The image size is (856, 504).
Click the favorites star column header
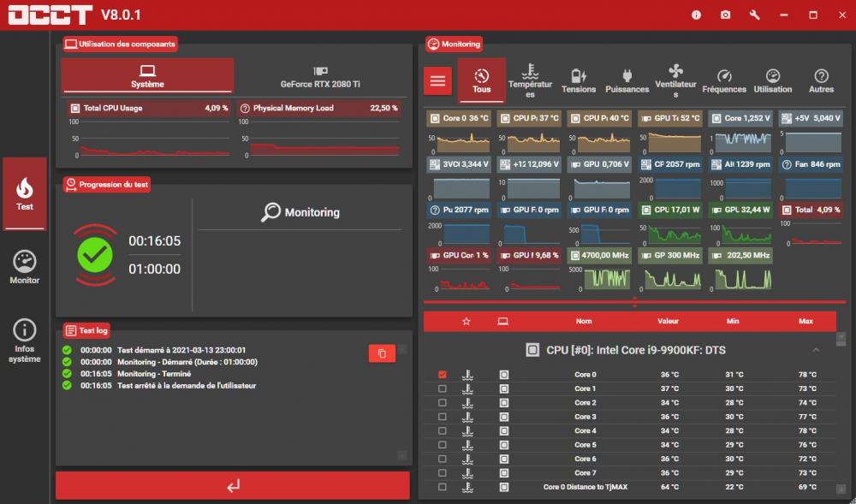pyautogui.click(x=467, y=321)
